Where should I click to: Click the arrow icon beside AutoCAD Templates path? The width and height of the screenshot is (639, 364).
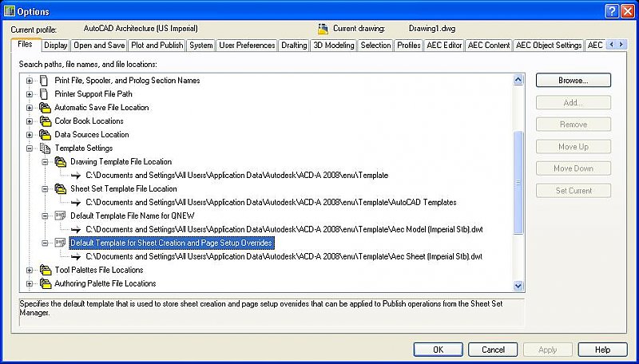[x=76, y=203]
